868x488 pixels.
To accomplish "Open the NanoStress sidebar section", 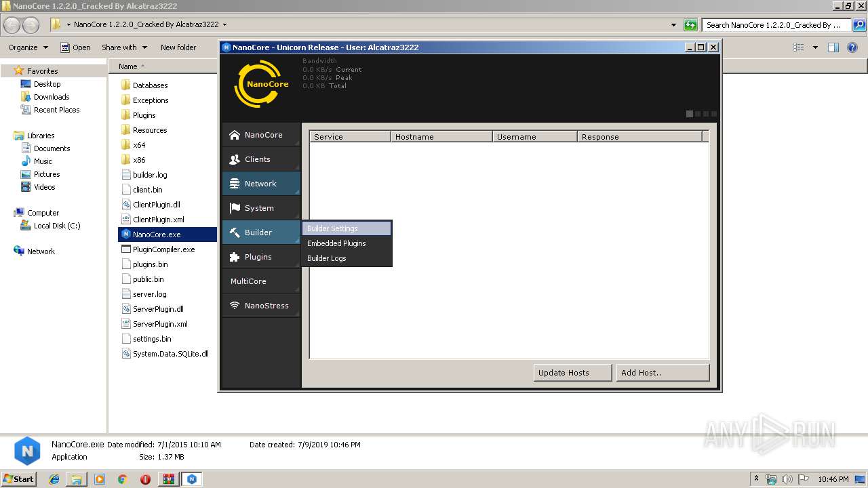I will (261, 306).
